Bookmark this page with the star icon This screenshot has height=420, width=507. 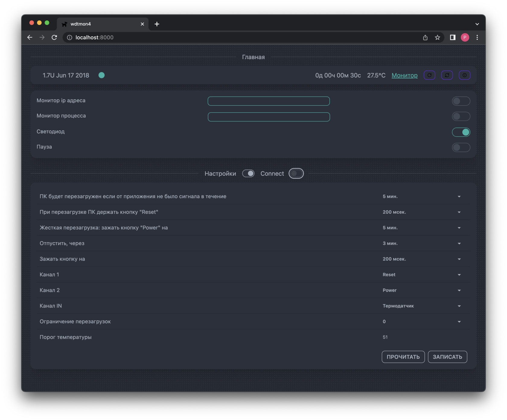[x=437, y=37]
